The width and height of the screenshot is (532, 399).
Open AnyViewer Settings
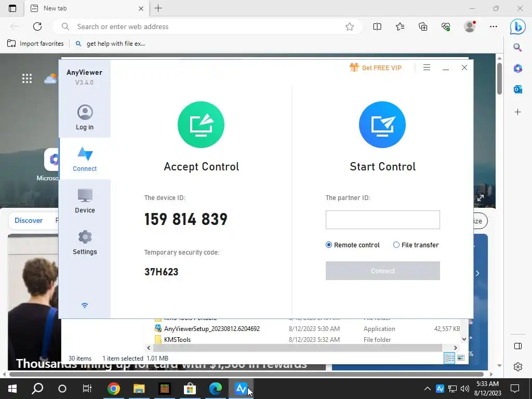pos(85,243)
